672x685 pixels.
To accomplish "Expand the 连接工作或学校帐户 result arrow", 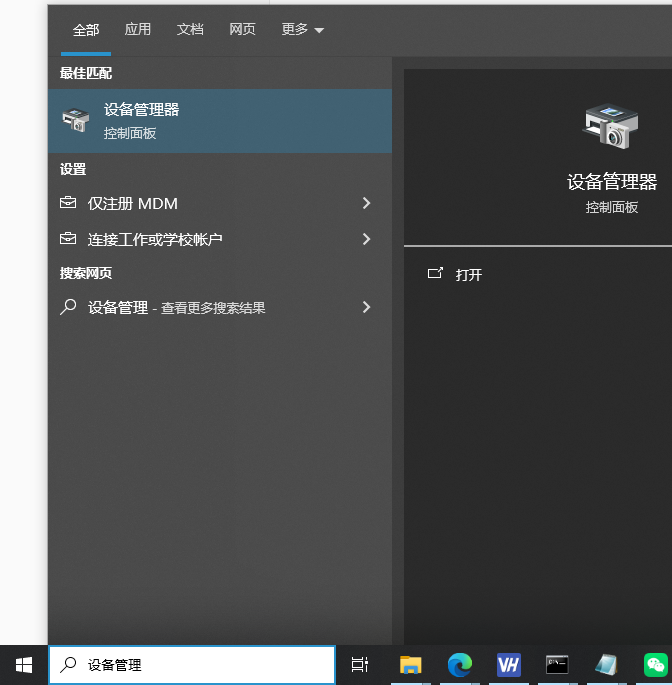I will tap(367, 239).
